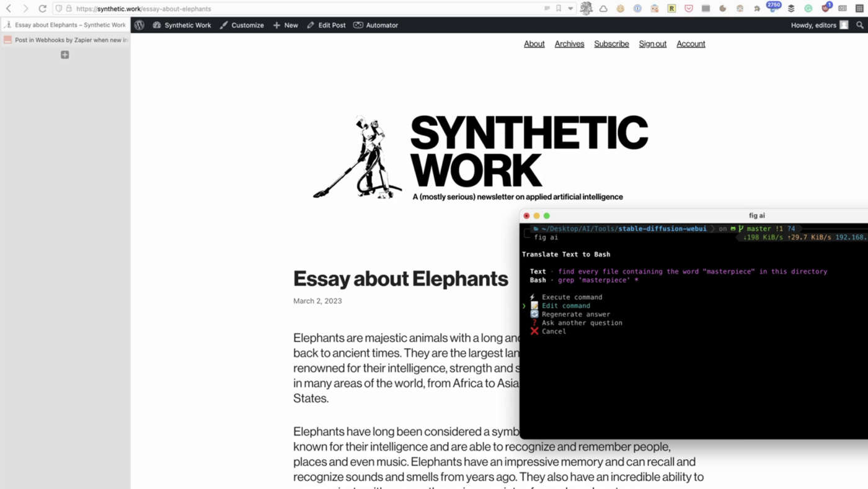This screenshot has height=489, width=868.
Task: Open reader view icon in address bar
Action: (547, 9)
